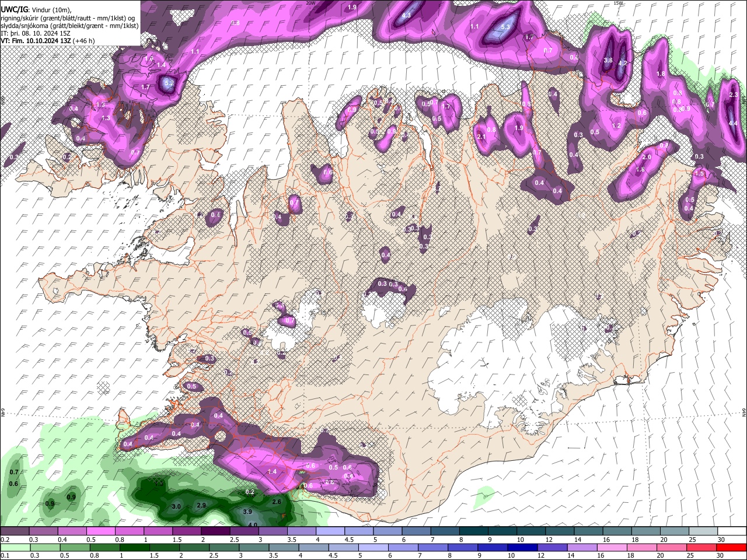Click the "0.2" label in snow legend
This screenshot has width=747, height=560.
5,540
